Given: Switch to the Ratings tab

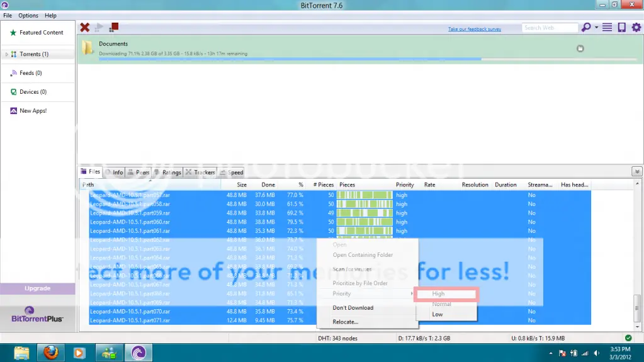Looking at the screenshot, I should click(x=167, y=173).
